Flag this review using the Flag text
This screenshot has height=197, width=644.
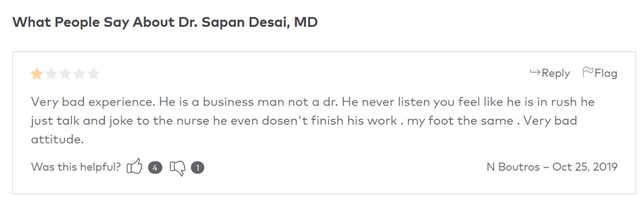click(x=606, y=73)
